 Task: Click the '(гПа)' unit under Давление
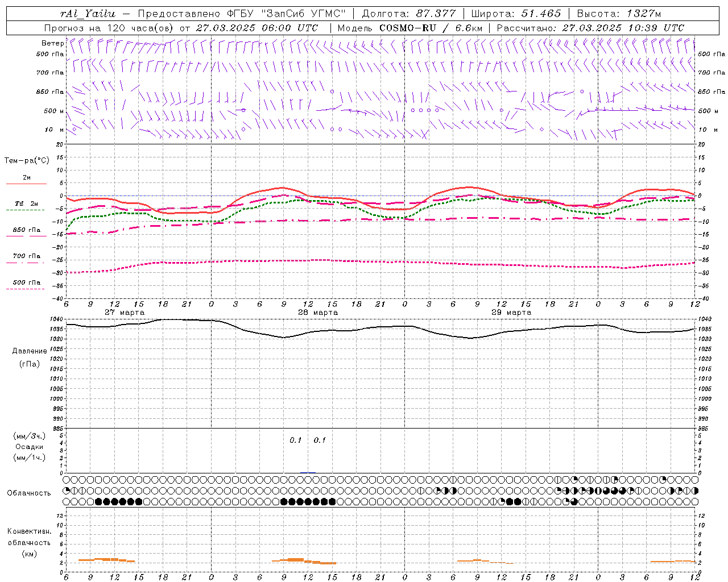pyautogui.click(x=29, y=364)
